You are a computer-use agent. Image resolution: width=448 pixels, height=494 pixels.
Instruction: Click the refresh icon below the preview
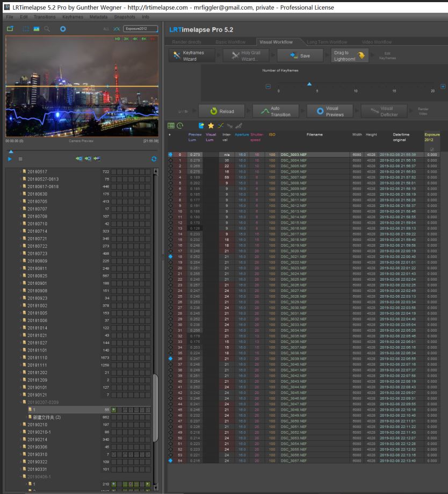click(x=155, y=159)
